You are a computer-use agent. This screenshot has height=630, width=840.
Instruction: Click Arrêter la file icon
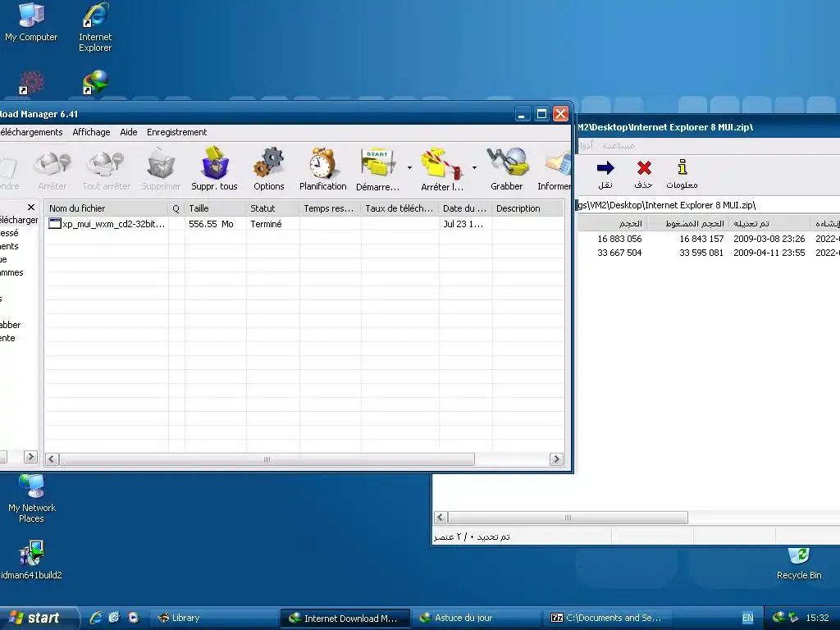(x=442, y=171)
